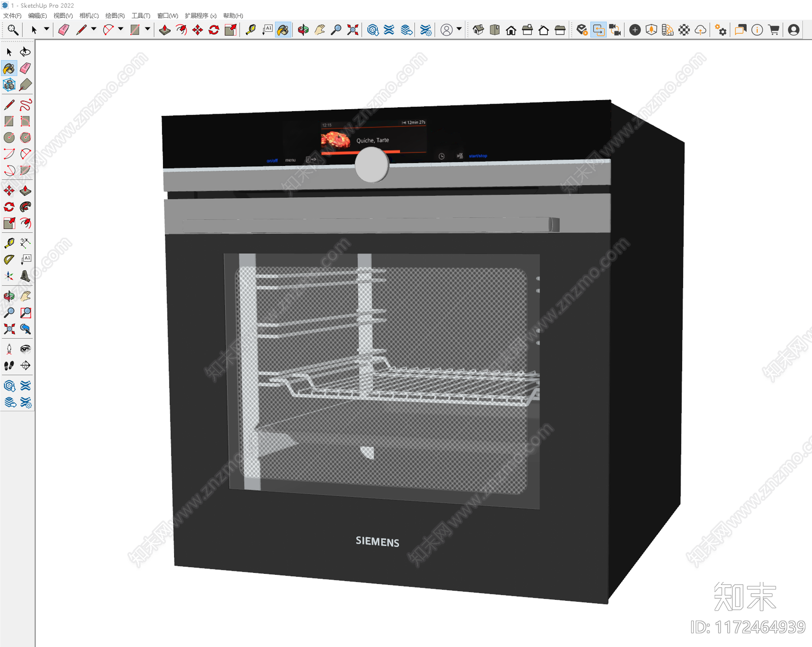The width and height of the screenshot is (812, 647).
Task: Activate the Follow Me tool
Action: coord(25,207)
